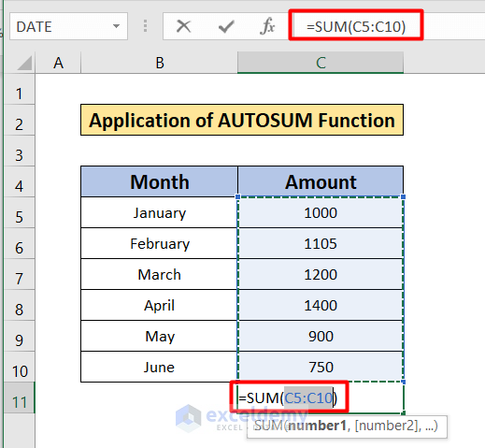
Task: Click the cell with amount 1000
Action: 321,212
